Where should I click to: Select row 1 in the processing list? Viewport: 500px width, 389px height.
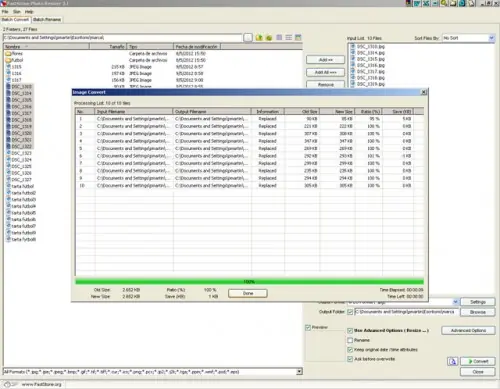tap(249, 119)
